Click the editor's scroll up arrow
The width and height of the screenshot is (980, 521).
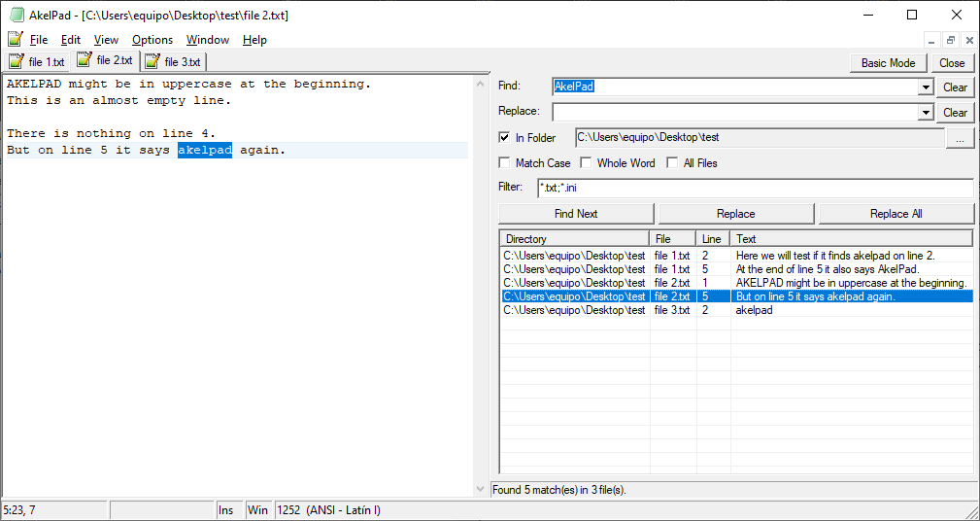pyautogui.click(x=480, y=84)
